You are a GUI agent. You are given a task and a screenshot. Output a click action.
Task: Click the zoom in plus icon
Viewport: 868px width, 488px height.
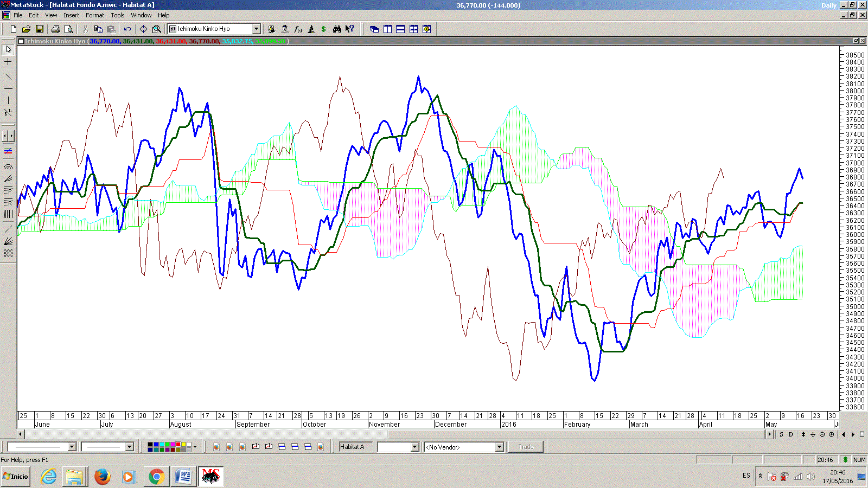pyautogui.click(x=831, y=434)
